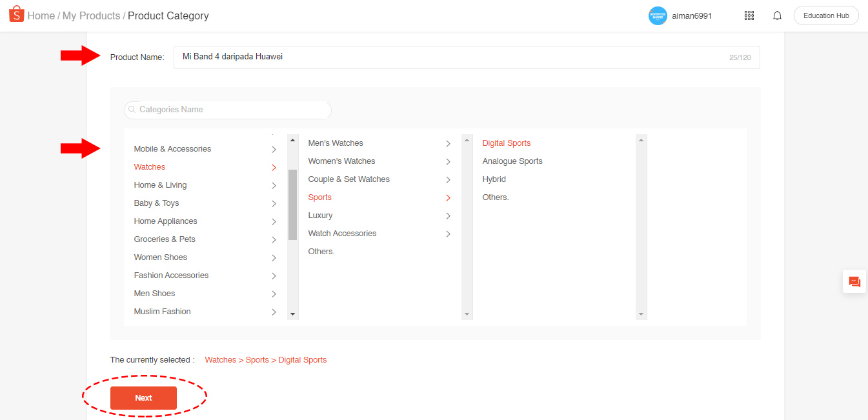Choose Others. in watches subcategory list

pyautogui.click(x=321, y=252)
